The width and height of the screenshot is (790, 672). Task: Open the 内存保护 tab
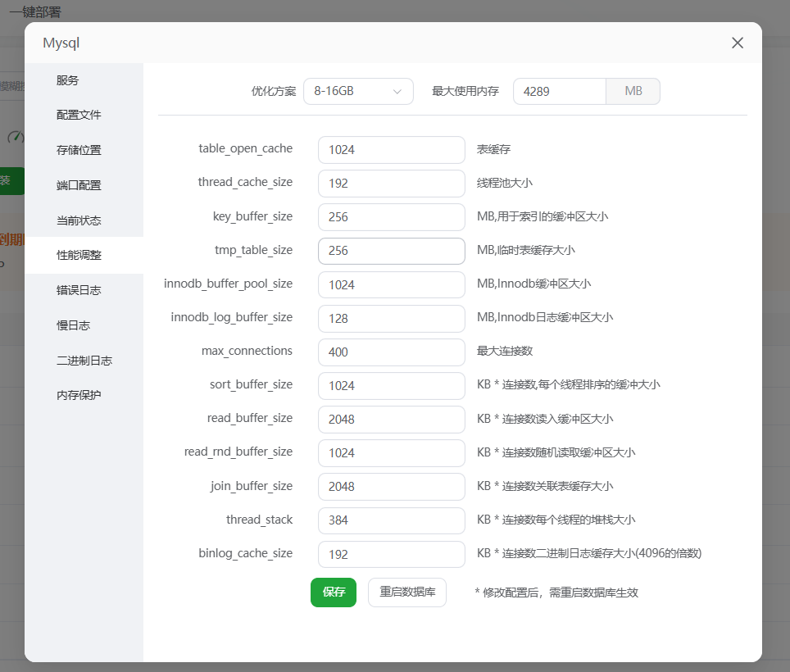pos(79,395)
